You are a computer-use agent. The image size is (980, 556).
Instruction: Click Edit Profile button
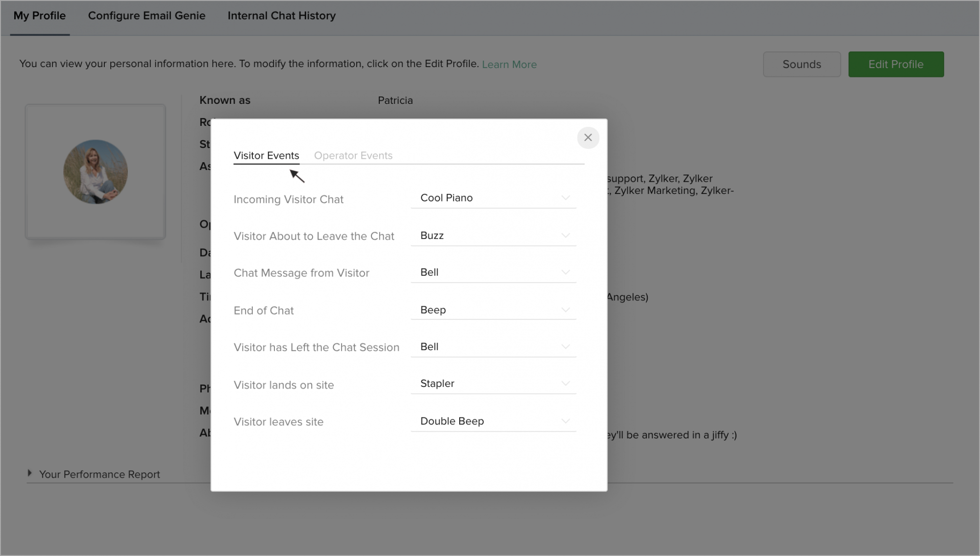(896, 64)
